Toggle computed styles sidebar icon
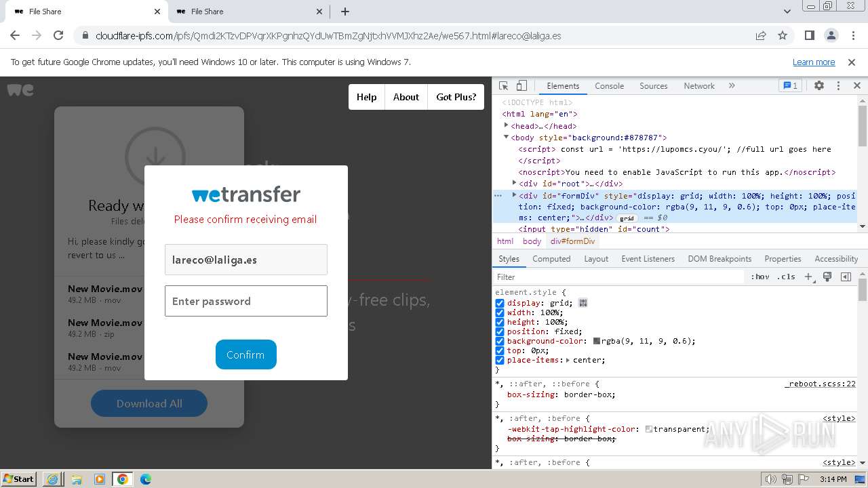The width and height of the screenshot is (868, 488). [x=846, y=277]
